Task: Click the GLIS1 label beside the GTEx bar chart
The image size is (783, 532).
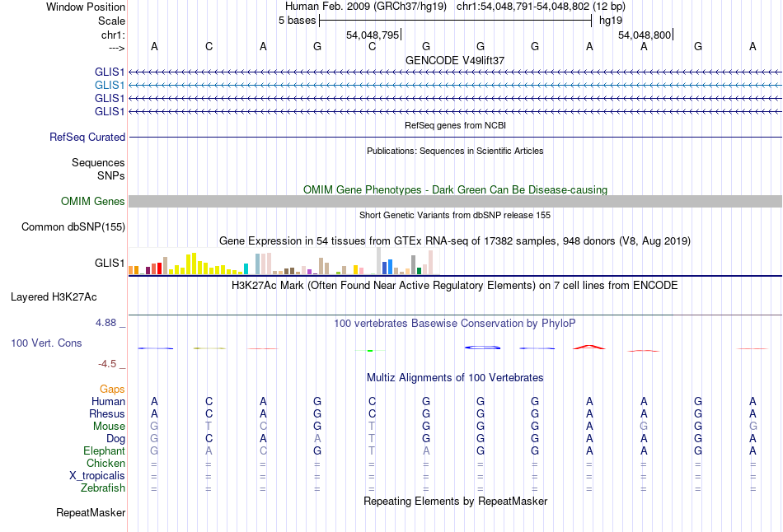Action: 110,263
